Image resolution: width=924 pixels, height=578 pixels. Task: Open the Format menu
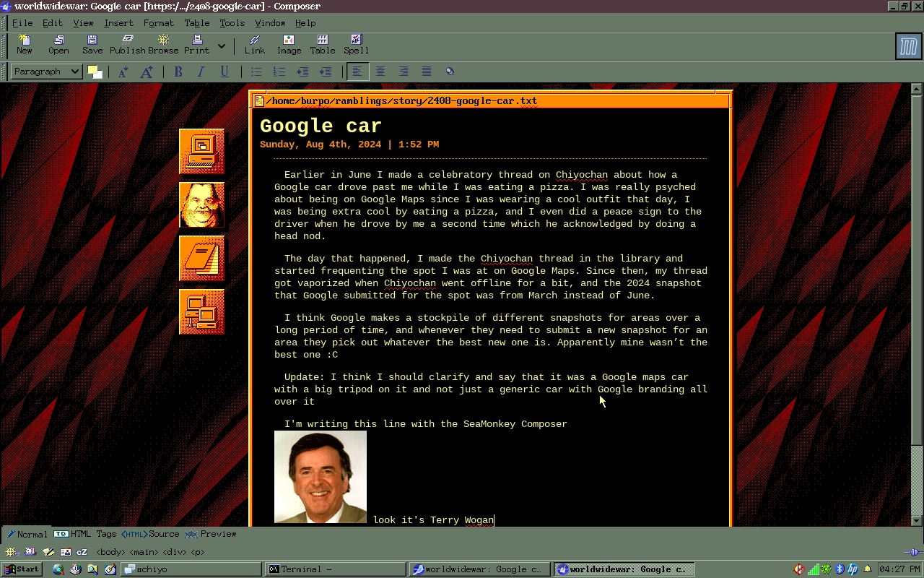pyautogui.click(x=159, y=23)
